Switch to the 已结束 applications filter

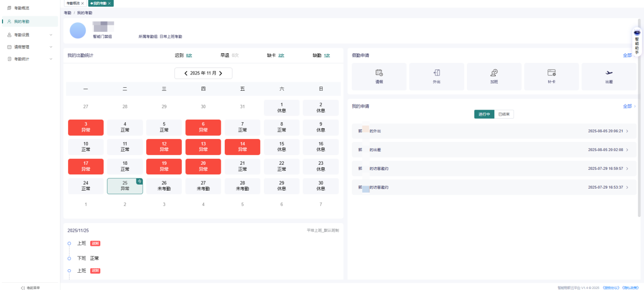[504, 114]
